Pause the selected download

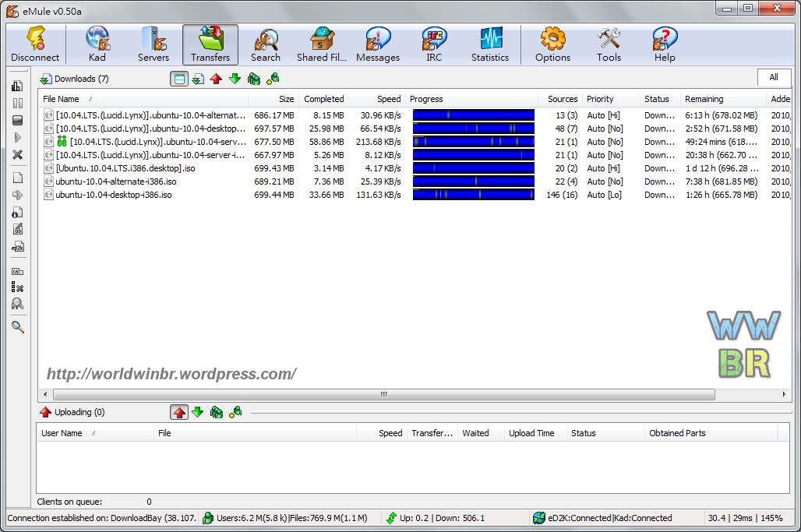point(17,104)
